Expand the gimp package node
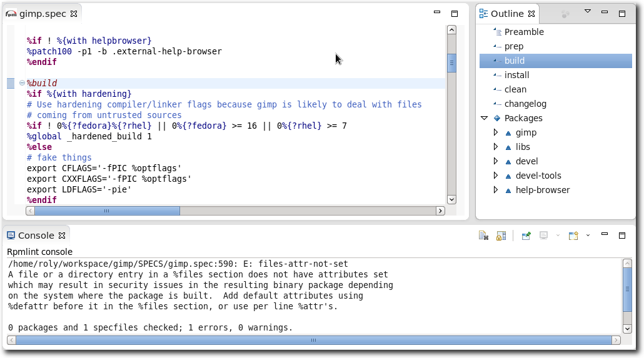 pos(495,132)
